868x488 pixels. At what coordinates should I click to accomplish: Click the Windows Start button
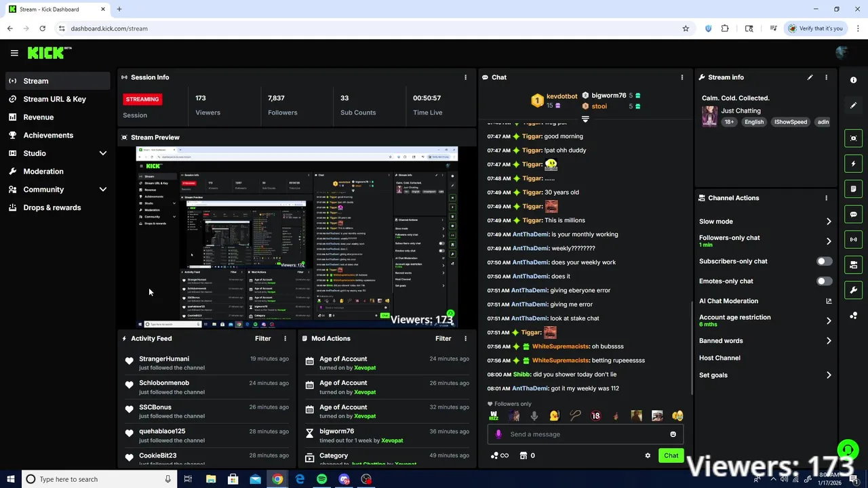tap(11, 479)
